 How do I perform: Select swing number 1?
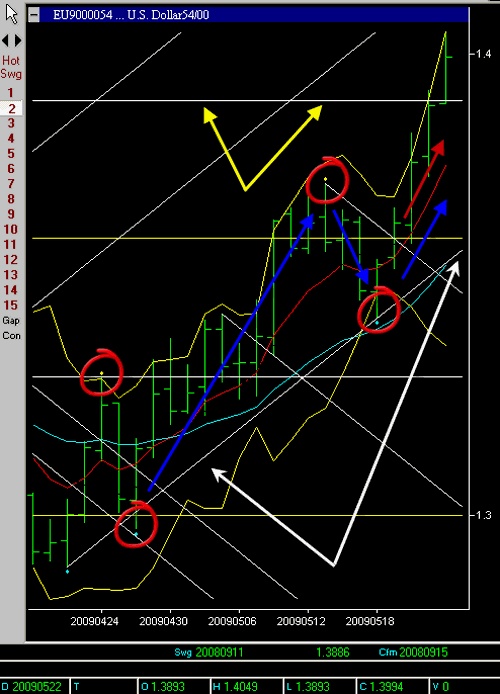11,93
